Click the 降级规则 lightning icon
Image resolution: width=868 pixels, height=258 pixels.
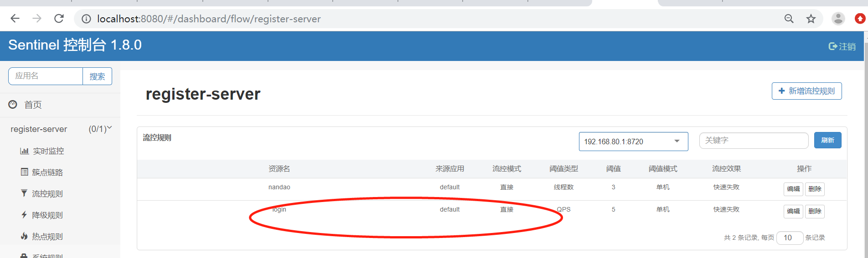[x=24, y=215]
